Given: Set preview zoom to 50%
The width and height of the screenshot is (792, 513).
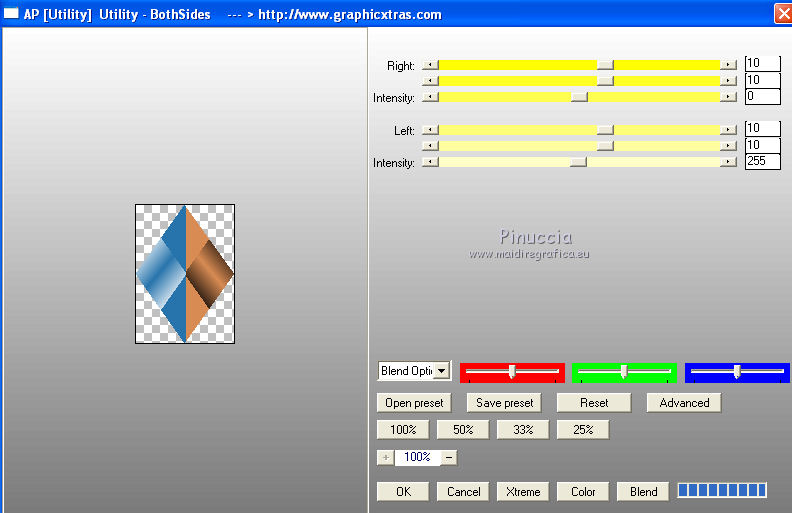Looking at the screenshot, I should (x=463, y=430).
